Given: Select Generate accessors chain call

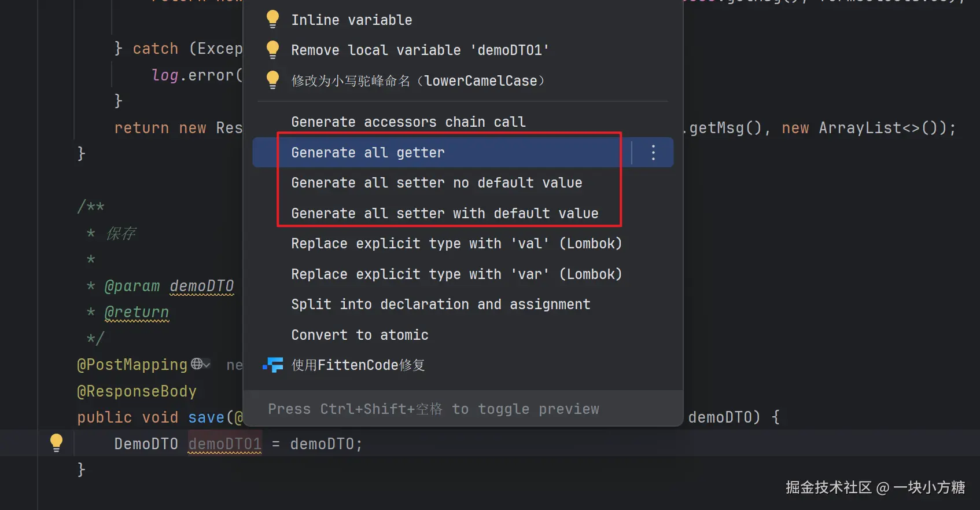Looking at the screenshot, I should tap(408, 122).
